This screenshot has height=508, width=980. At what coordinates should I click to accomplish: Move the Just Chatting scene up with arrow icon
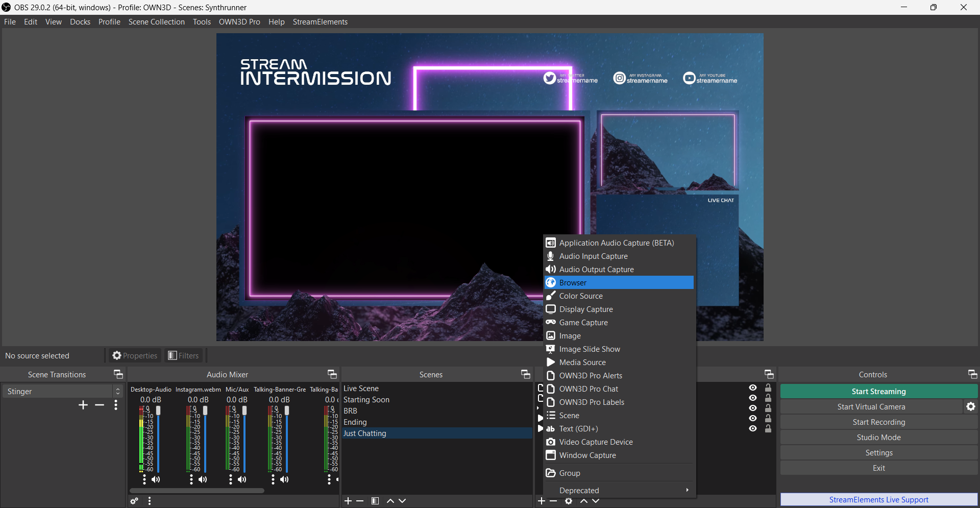point(390,501)
